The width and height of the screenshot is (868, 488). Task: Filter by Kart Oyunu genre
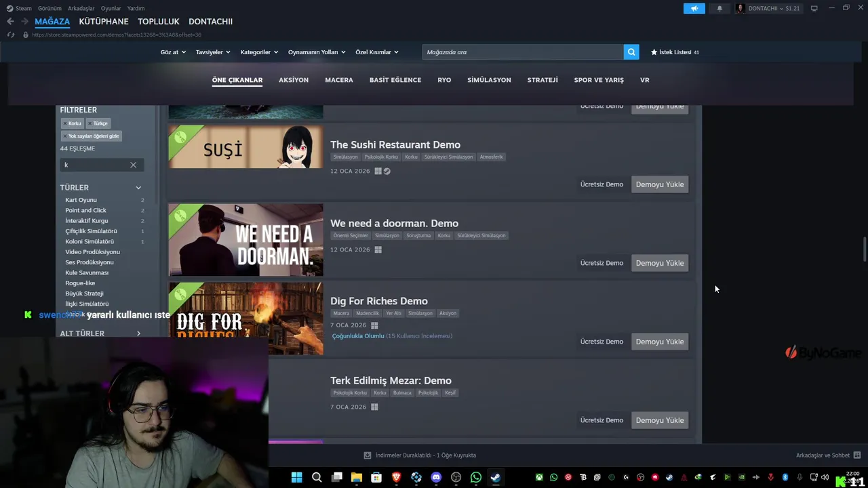(x=81, y=200)
